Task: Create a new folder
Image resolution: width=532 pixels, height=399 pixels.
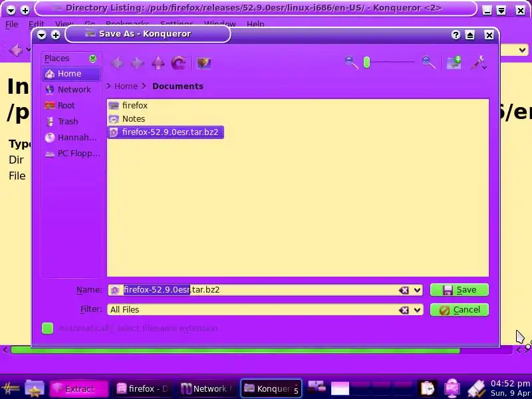Action: [x=454, y=63]
